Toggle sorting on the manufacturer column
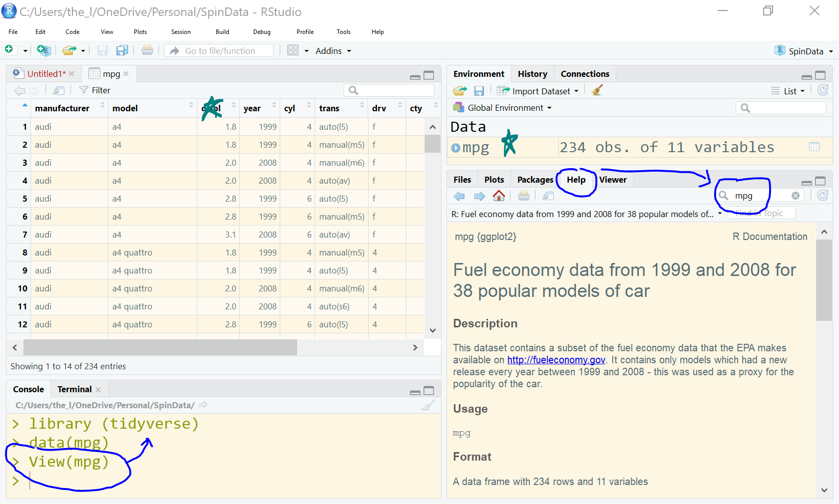This screenshot has height=504, width=839. (x=62, y=108)
